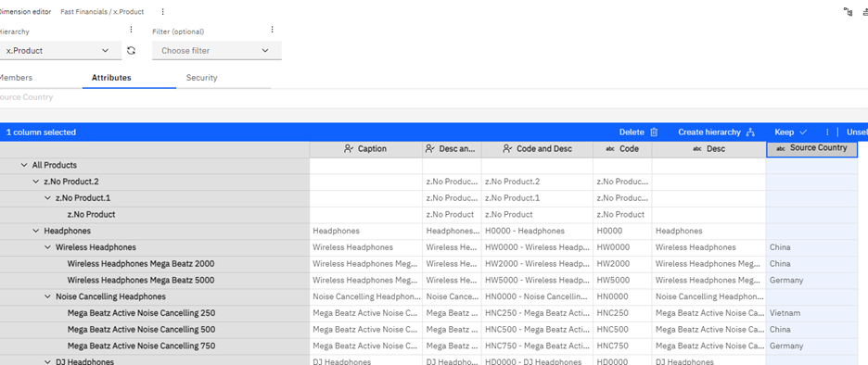Click the z.No Product.2 Code and Desc cell
The width and height of the screenshot is (868, 365).
coord(537,182)
